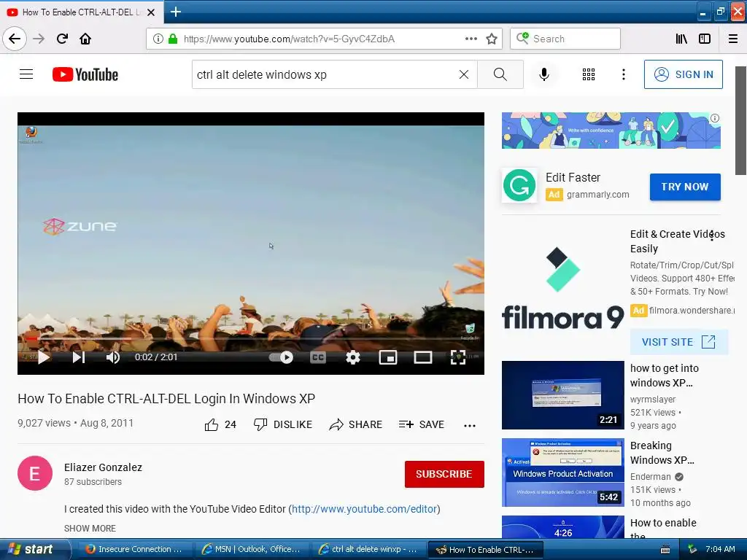Viewport: 747px width, 560px height.
Task: Click 'How to enable' video thumbnail 4:26
Action: point(562,526)
